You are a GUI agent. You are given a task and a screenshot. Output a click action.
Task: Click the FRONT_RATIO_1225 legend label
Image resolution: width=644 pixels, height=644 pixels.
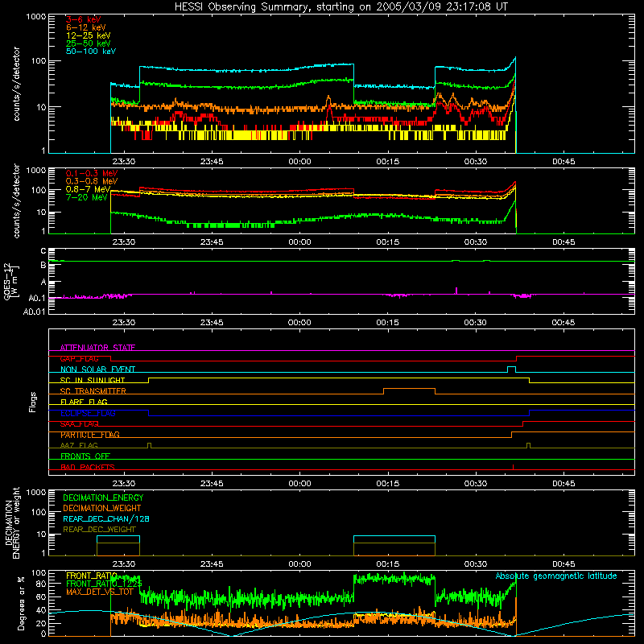(104, 584)
